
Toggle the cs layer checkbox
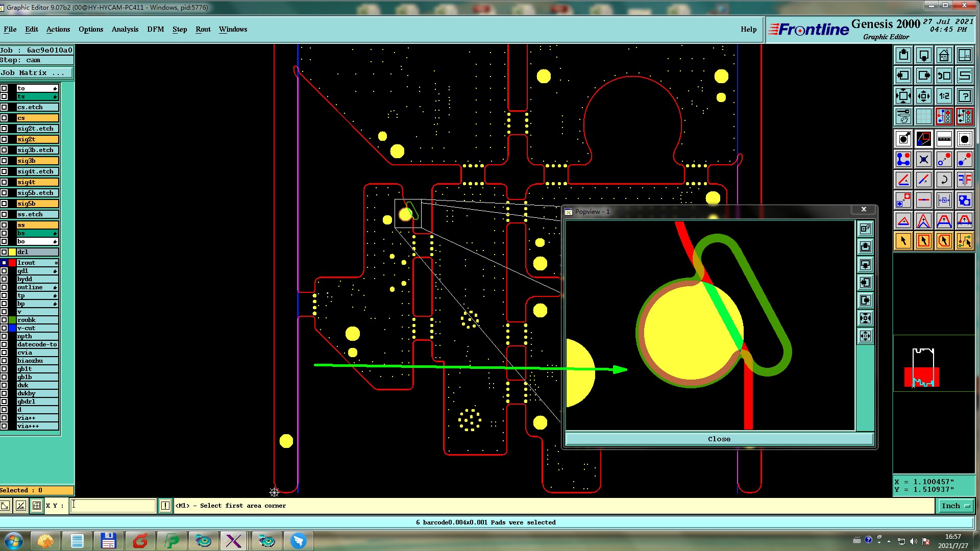4,118
